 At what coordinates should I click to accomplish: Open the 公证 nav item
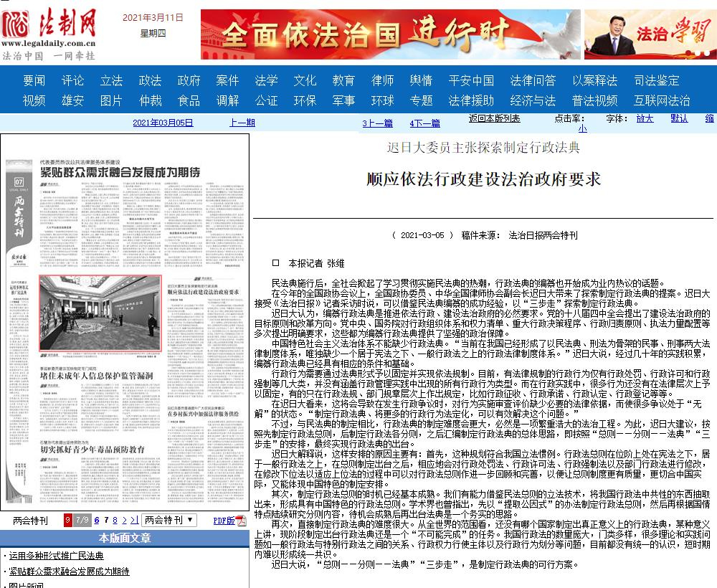tap(266, 100)
